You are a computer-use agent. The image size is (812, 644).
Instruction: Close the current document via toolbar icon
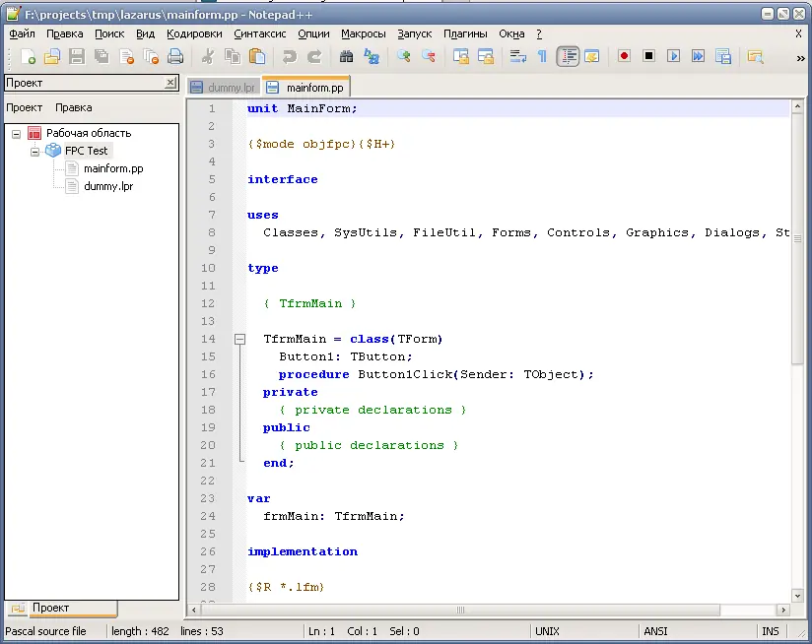tap(126, 56)
